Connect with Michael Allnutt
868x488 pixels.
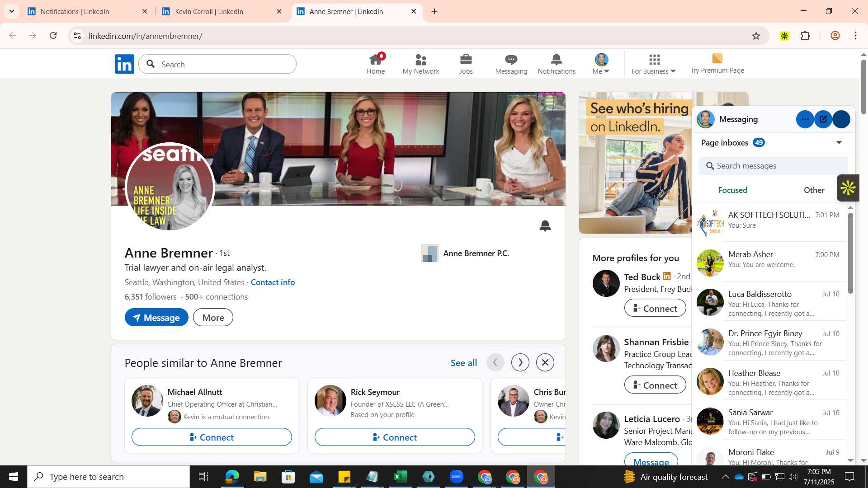pos(212,437)
